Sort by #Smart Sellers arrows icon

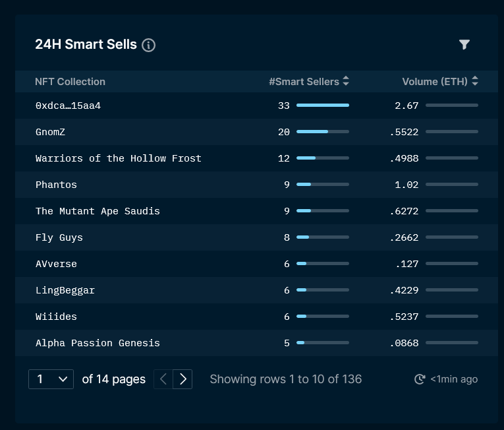pyautogui.click(x=346, y=80)
